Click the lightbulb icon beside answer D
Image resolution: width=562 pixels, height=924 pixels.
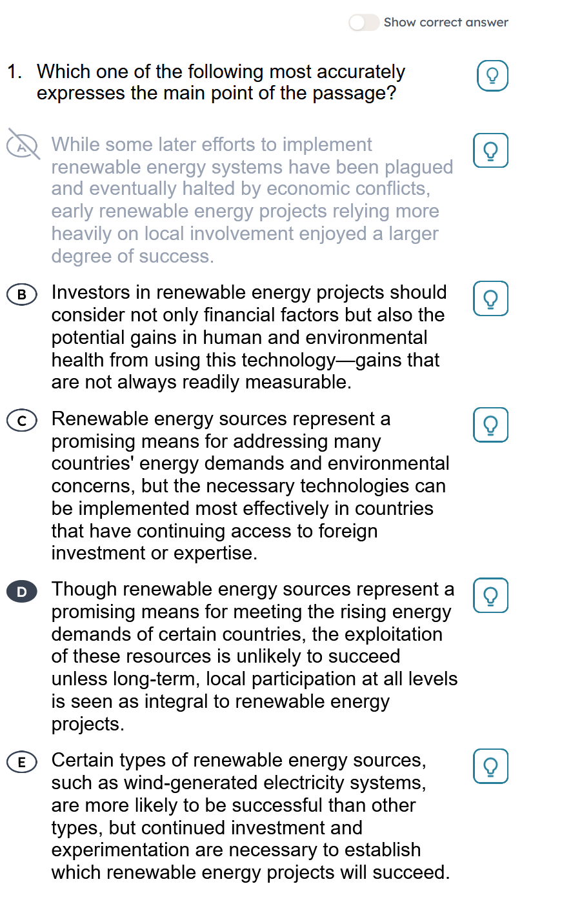coord(490,596)
